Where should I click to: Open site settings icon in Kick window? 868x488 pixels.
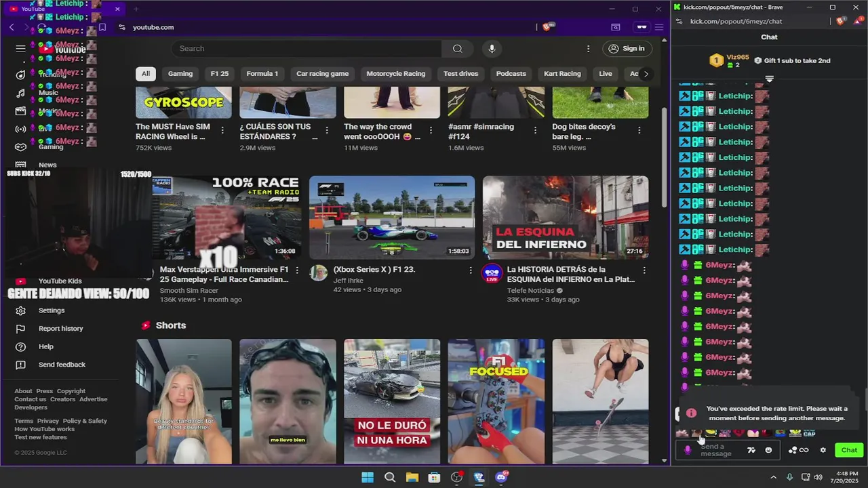point(679,21)
